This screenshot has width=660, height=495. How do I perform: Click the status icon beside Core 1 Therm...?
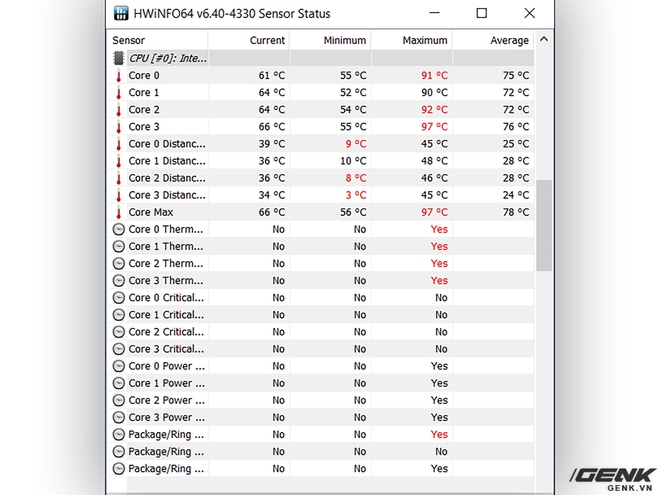[x=119, y=246]
